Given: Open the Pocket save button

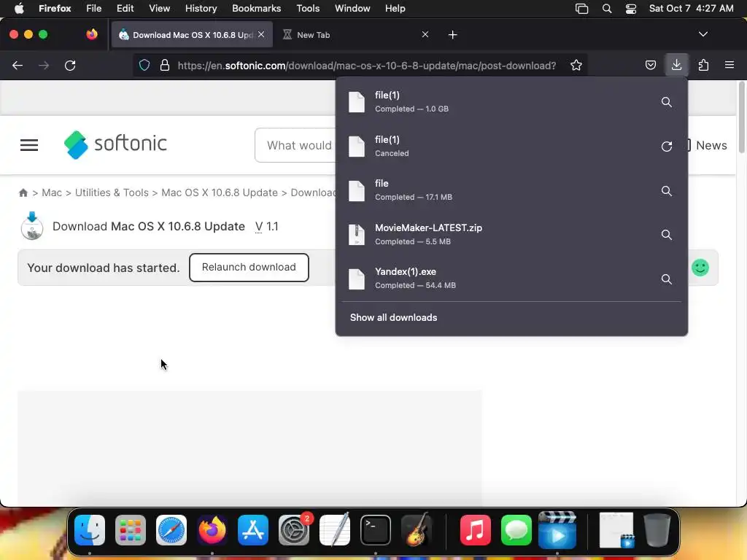Looking at the screenshot, I should [x=650, y=65].
